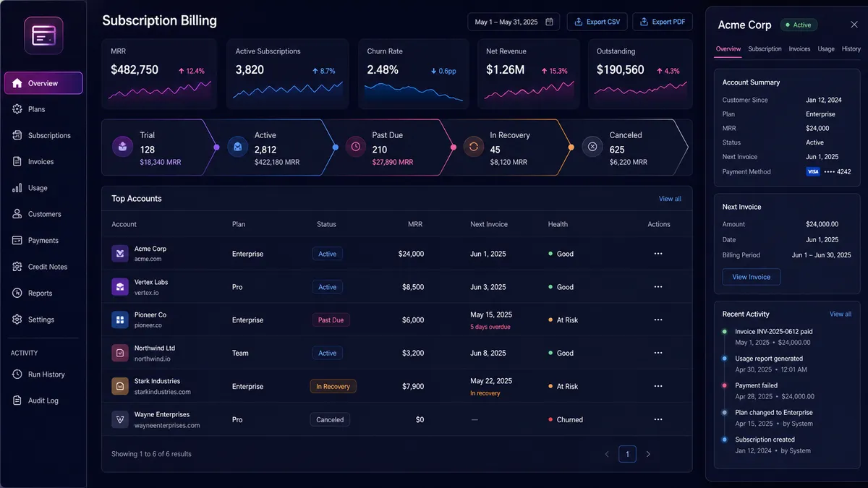Open actions menu for Stark Industries row

(x=658, y=387)
